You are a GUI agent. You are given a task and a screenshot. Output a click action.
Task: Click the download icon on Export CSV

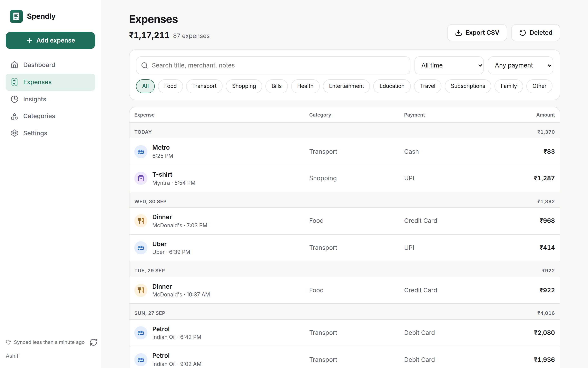(459, 33)
